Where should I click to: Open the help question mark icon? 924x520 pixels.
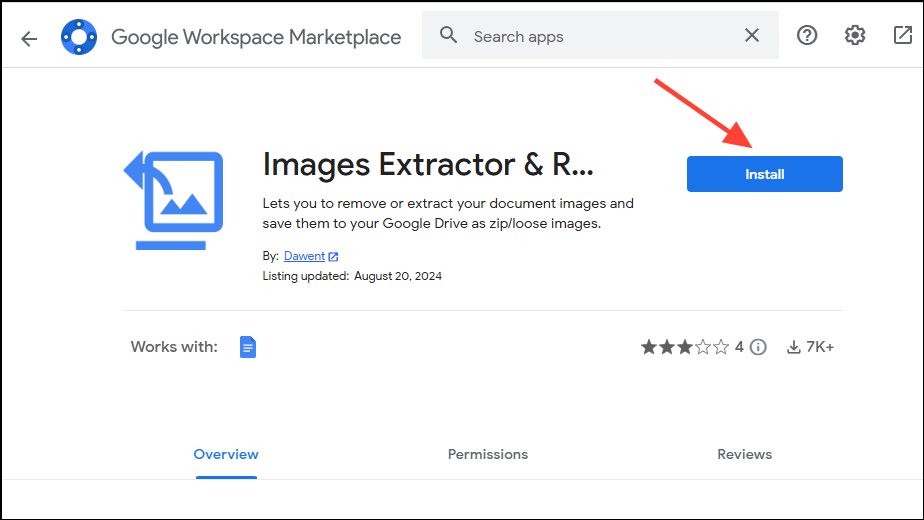807,35
